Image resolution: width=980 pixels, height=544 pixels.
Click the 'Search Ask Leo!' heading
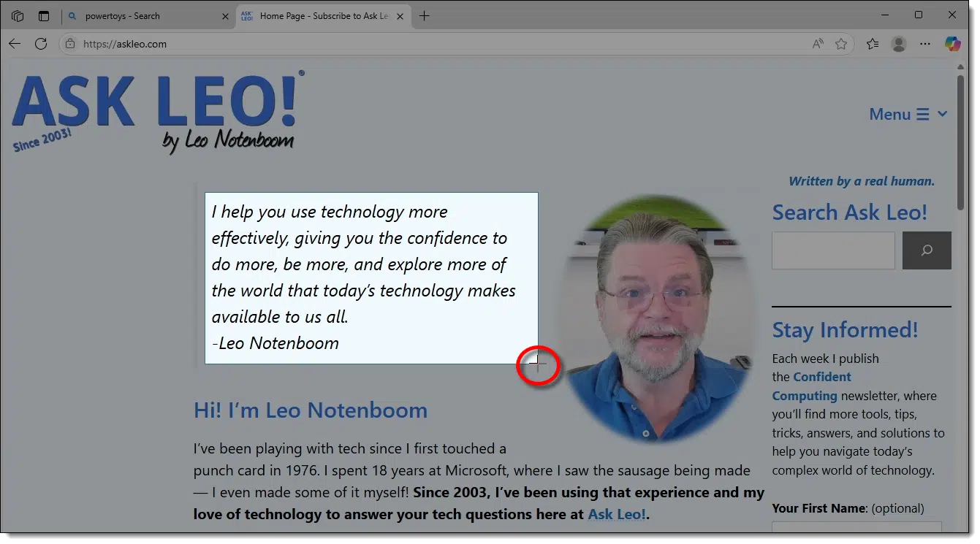[x=849, y=212]
